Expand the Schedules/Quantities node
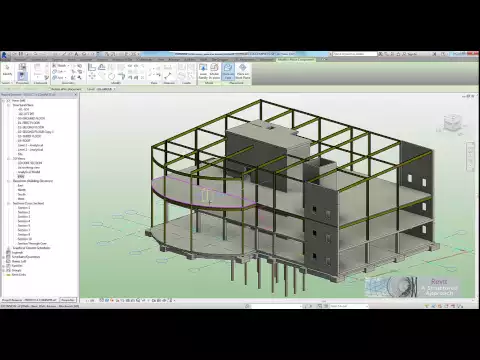Viewport: 480px width, 360px height. point(3,257)
